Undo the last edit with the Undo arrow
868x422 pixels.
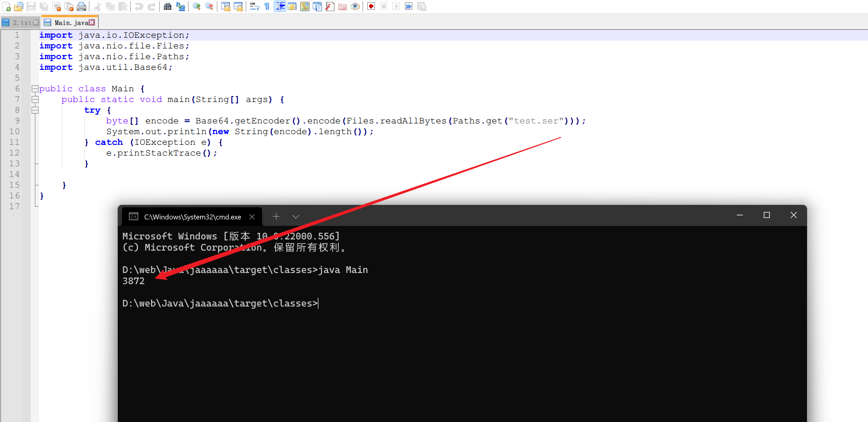coord(139,7)
